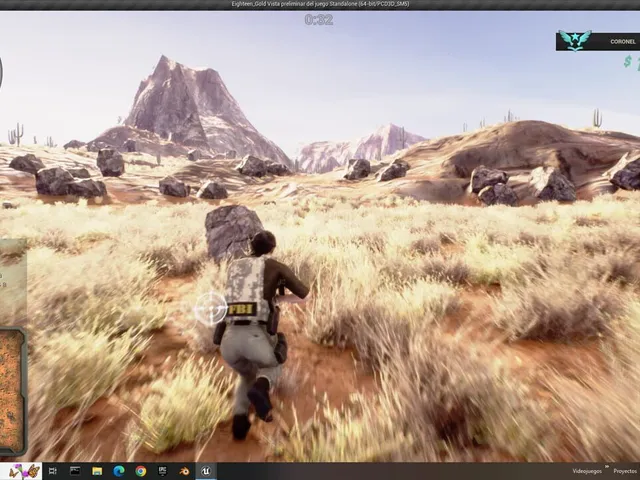The image size is (640, 480).
Task: Open File Explorer folder icon
Action: point(97,471)
